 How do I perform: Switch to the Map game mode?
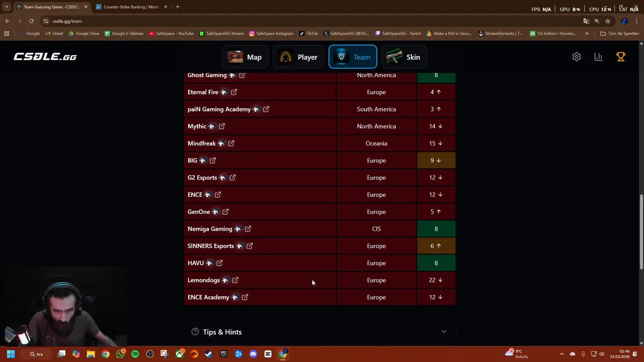(x=245, y=57)
